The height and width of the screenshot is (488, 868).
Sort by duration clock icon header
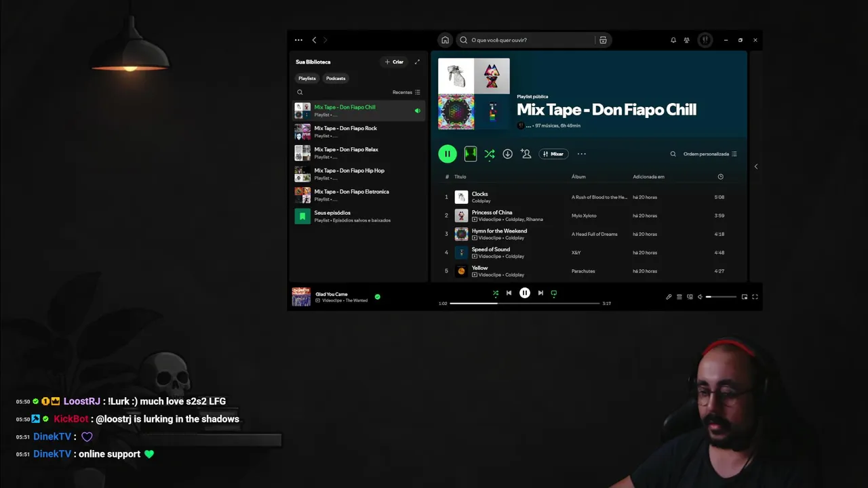click(720, 177)
